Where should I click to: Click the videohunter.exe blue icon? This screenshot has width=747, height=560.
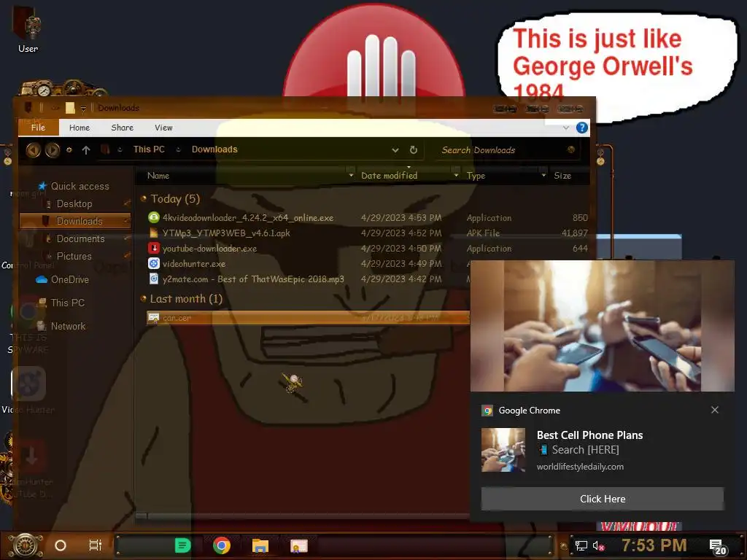coord(153,263)
